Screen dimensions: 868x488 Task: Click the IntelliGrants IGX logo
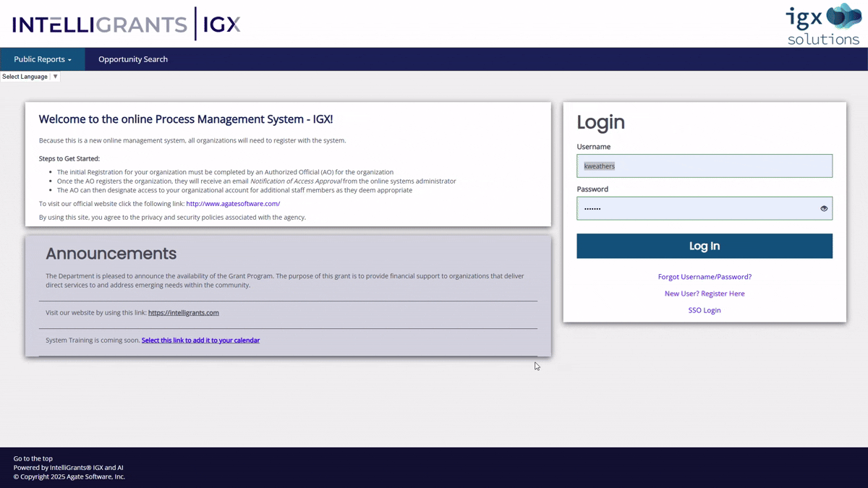pyautogui.click(x=127, y=24)
